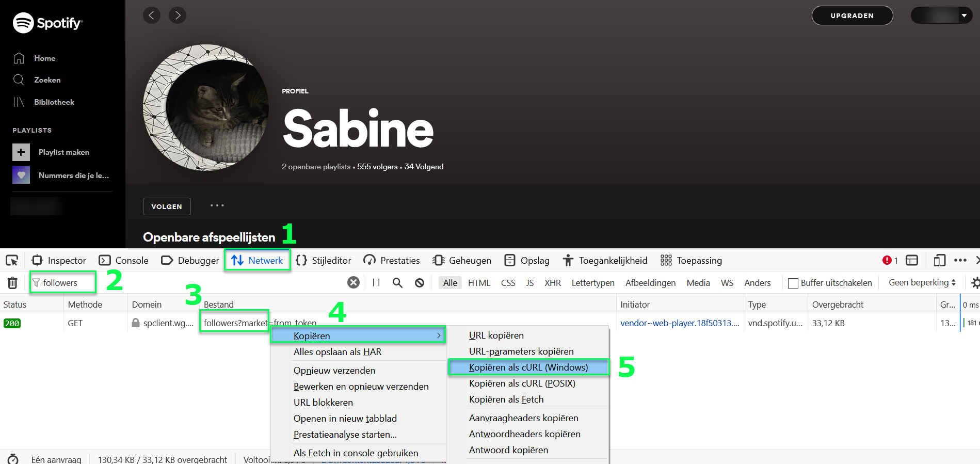
Task: Open the 555 volgers link
Action: tap(377, 167)
